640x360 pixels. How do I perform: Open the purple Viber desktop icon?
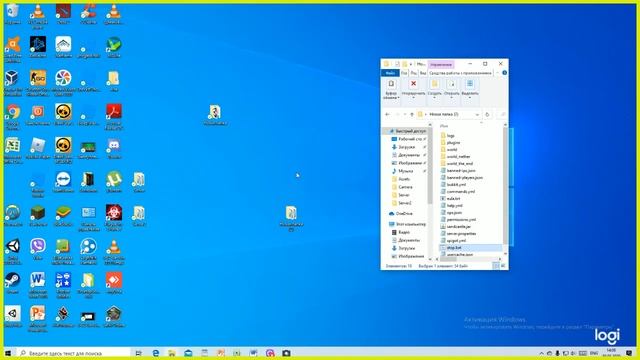[38, 249]
